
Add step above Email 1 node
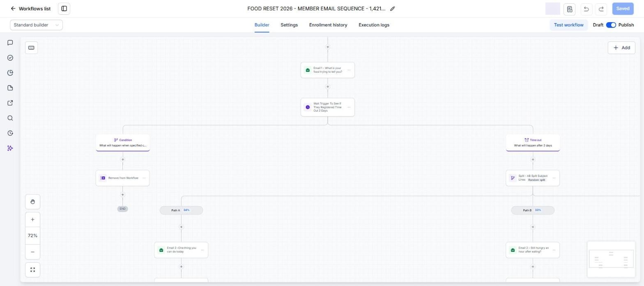[327, 47]
